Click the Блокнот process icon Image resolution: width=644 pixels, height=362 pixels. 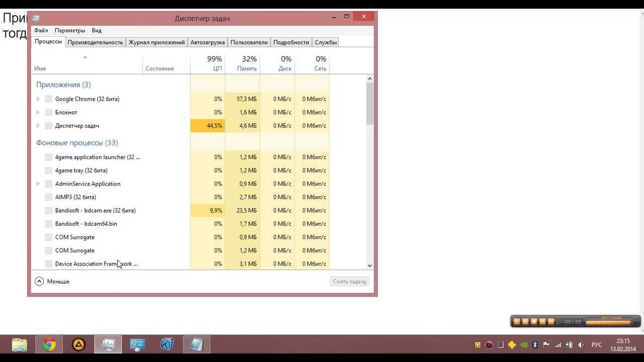(x=49, y=112)
